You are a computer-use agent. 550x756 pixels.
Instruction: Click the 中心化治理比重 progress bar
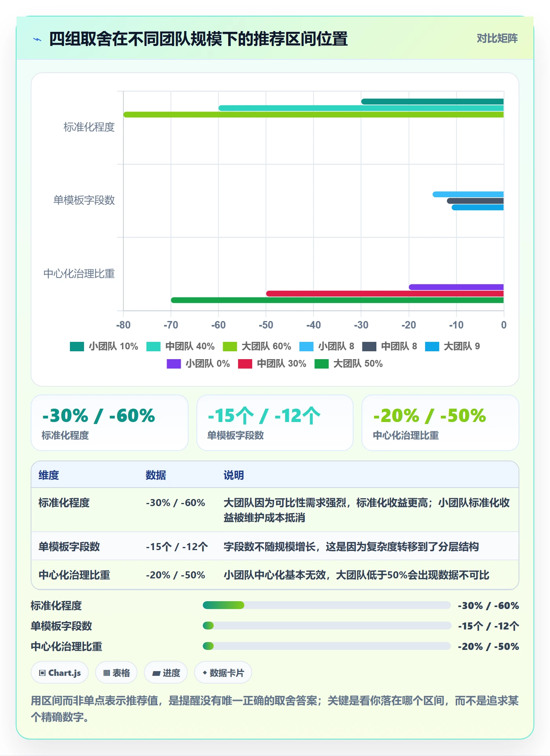326,646
